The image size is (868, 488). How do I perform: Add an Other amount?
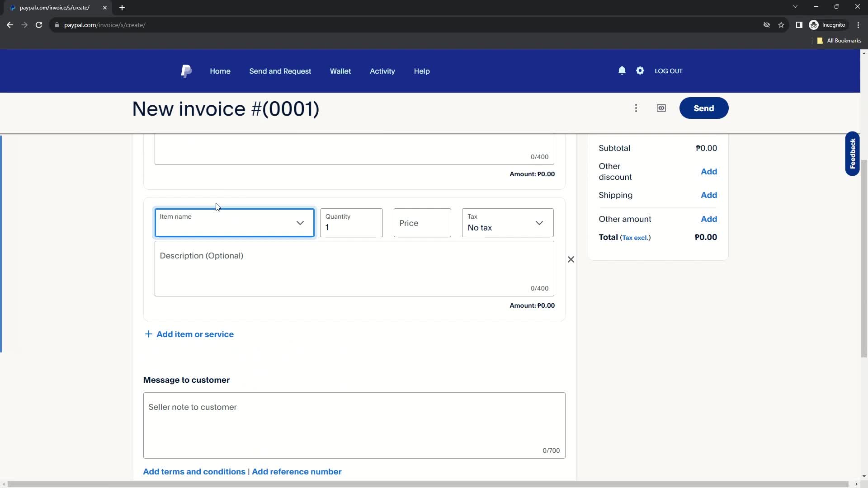[709, 219]
